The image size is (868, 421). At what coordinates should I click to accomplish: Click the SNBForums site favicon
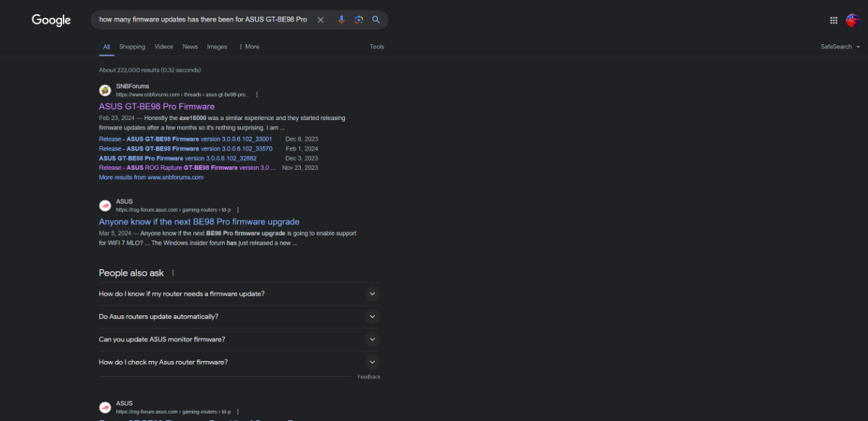105,90
